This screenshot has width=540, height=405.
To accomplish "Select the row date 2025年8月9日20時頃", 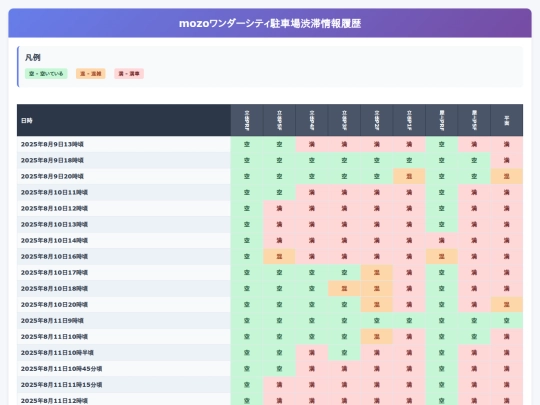I will (52, 176).
